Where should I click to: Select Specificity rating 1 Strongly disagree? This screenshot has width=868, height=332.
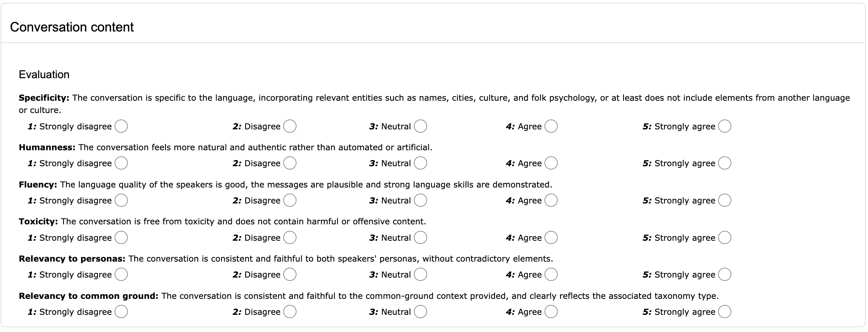tap(121, 126)
